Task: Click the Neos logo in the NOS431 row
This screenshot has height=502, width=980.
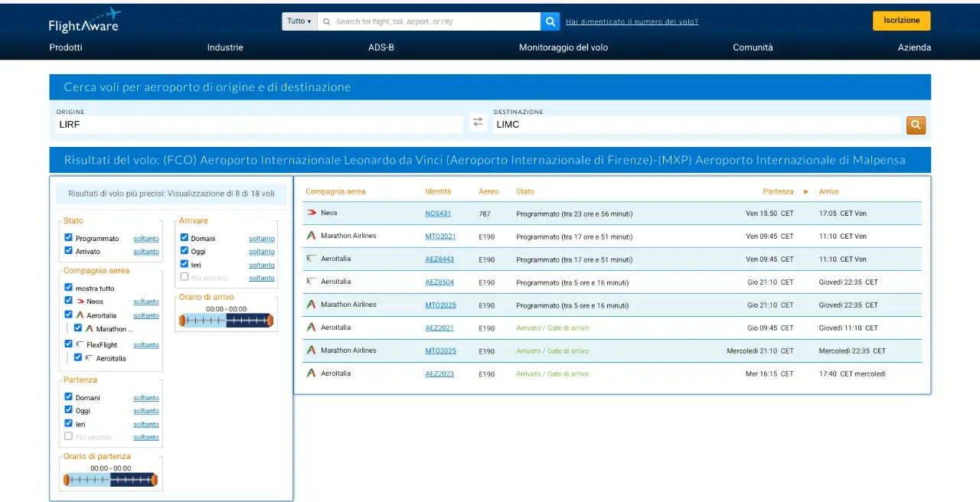Action: coord(311,213)
